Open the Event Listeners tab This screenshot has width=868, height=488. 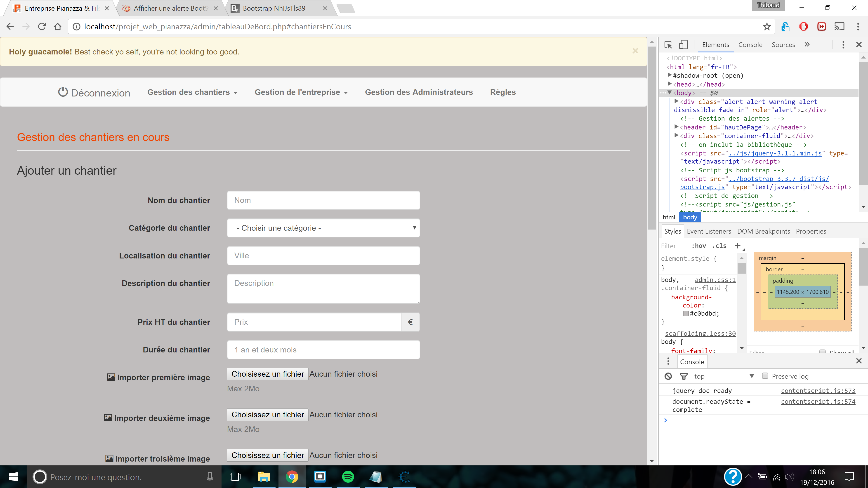coord(709,231)
